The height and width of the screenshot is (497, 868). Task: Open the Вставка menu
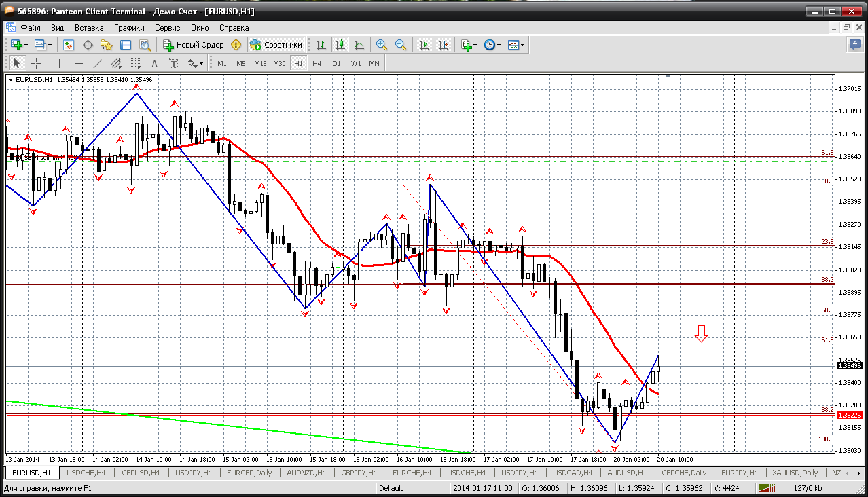tap(89, 28)
